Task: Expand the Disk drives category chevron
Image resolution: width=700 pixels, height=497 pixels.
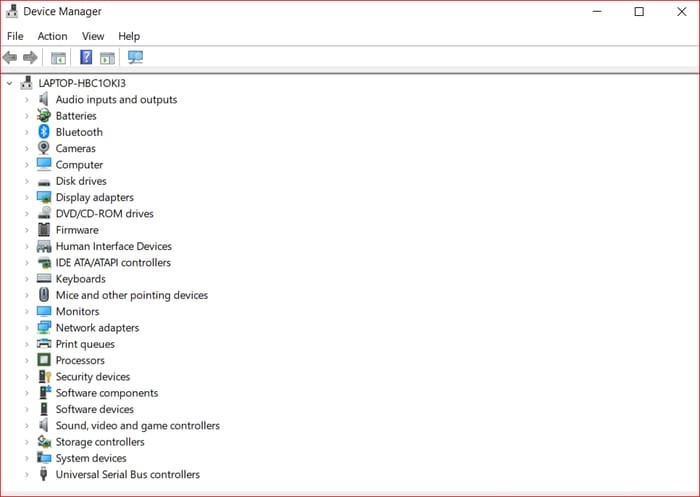Action: (26, 181)
